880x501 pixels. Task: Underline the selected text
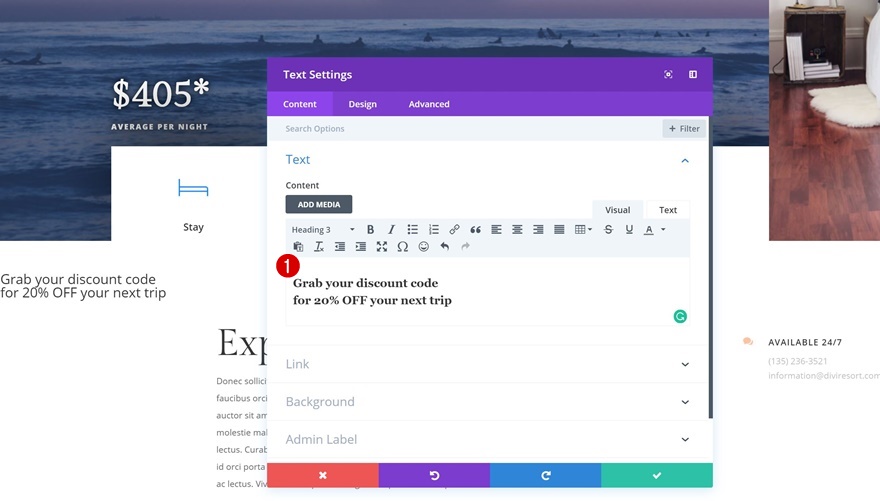pyautogui.click(x=629, y=229)
